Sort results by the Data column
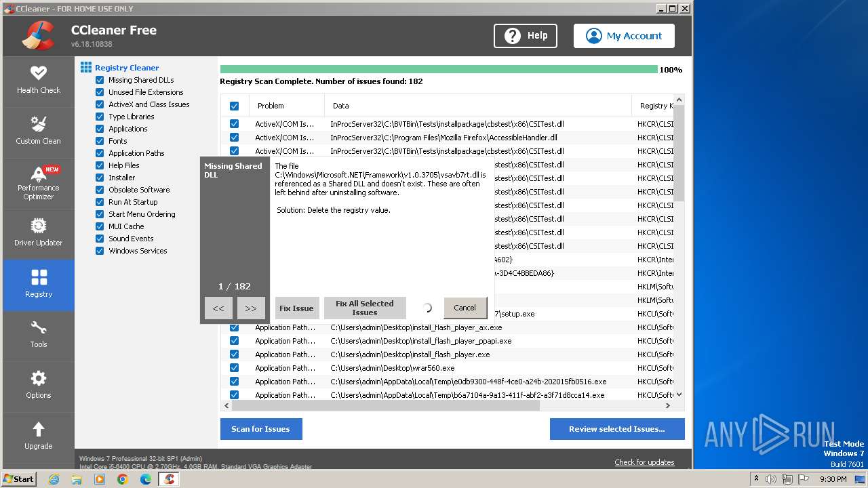 478,106
